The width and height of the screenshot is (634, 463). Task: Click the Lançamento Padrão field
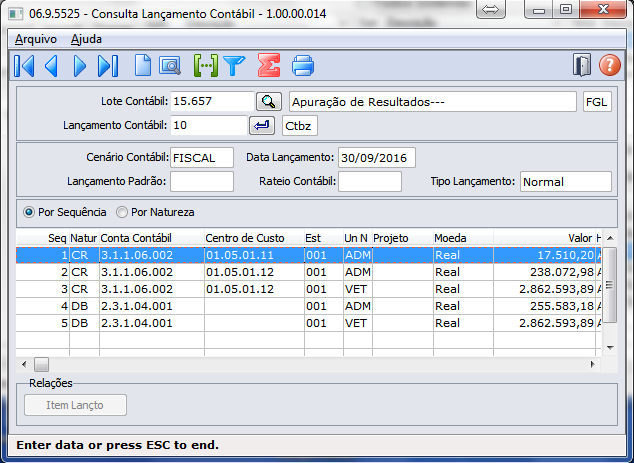coord(202,182)
